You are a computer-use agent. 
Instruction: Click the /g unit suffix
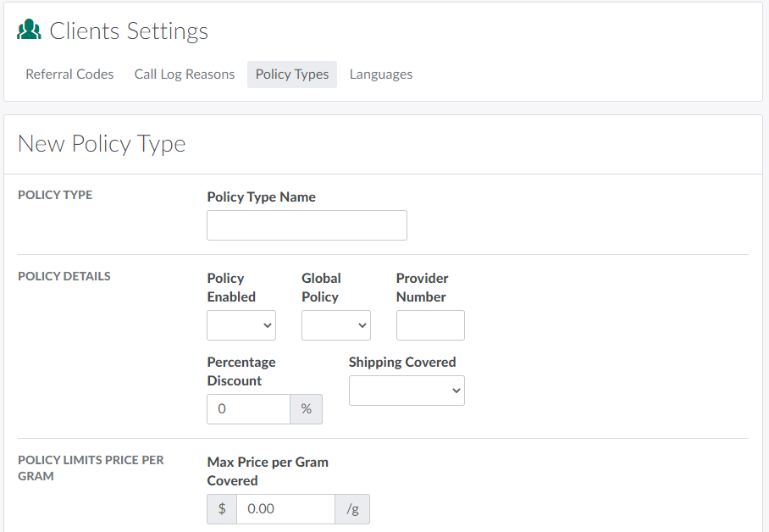click(x=352, y=509)
